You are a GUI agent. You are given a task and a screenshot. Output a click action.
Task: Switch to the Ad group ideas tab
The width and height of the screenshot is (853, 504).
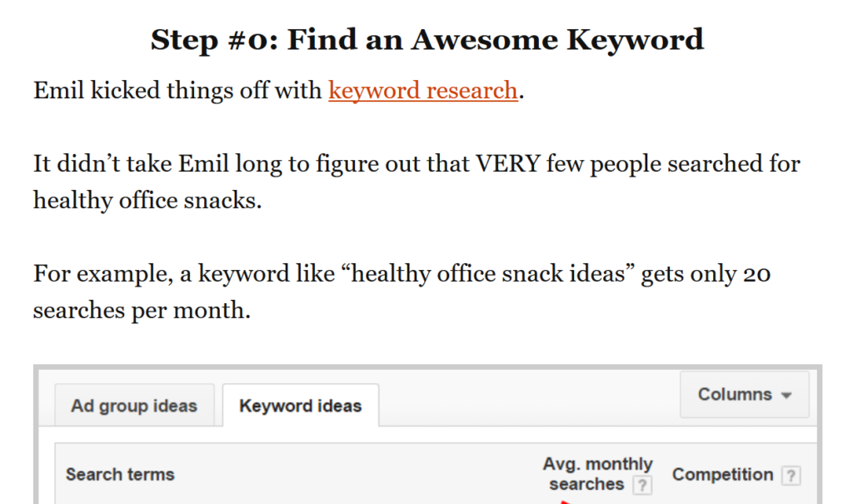coord(134,407)
